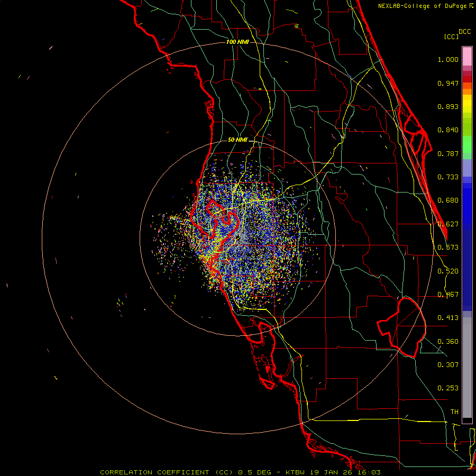Click the 1.000 value on color scale
The width and height of the screenshot is (476, 476).
[448, 59]
